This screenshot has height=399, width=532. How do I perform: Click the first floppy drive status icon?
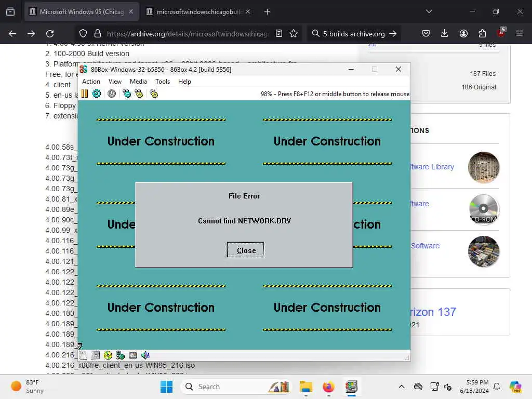tap(83, 355)
